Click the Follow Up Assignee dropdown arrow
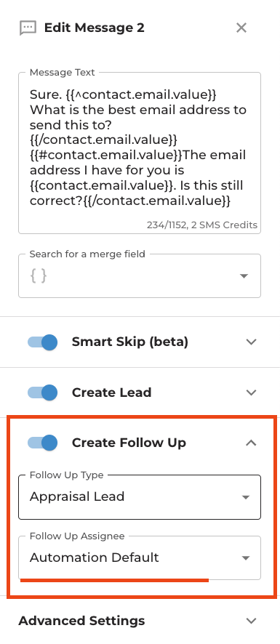 pyautogui.click(x=246, y=558)
